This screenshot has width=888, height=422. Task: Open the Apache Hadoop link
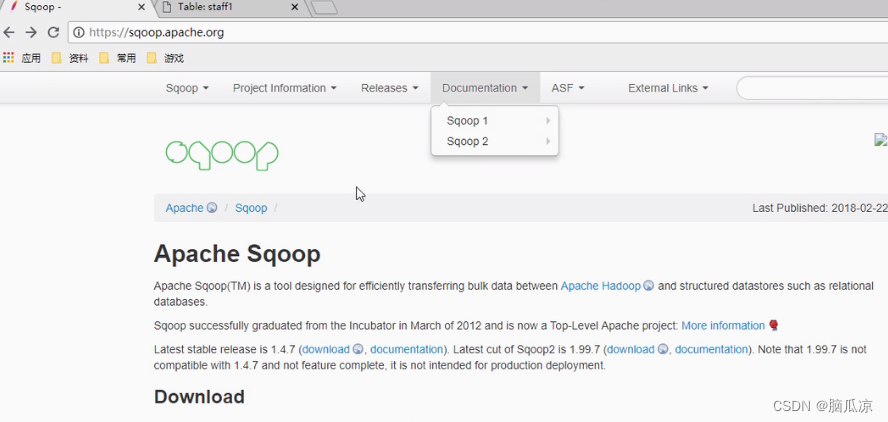(600, 286)
